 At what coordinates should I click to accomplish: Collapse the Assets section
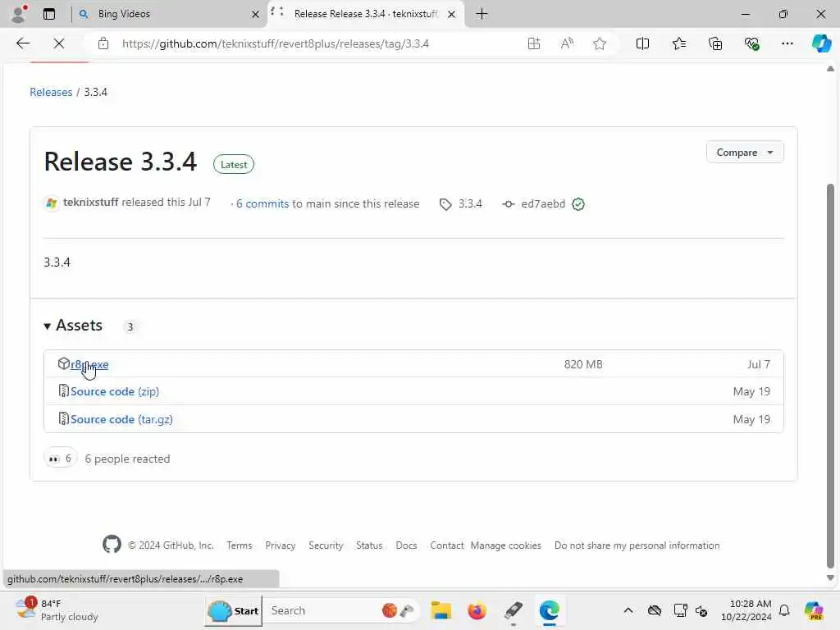(x=73, y=325)
